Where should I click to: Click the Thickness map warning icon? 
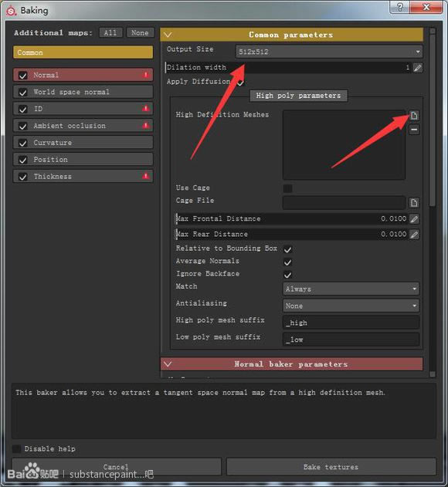[x=145, y=176]
